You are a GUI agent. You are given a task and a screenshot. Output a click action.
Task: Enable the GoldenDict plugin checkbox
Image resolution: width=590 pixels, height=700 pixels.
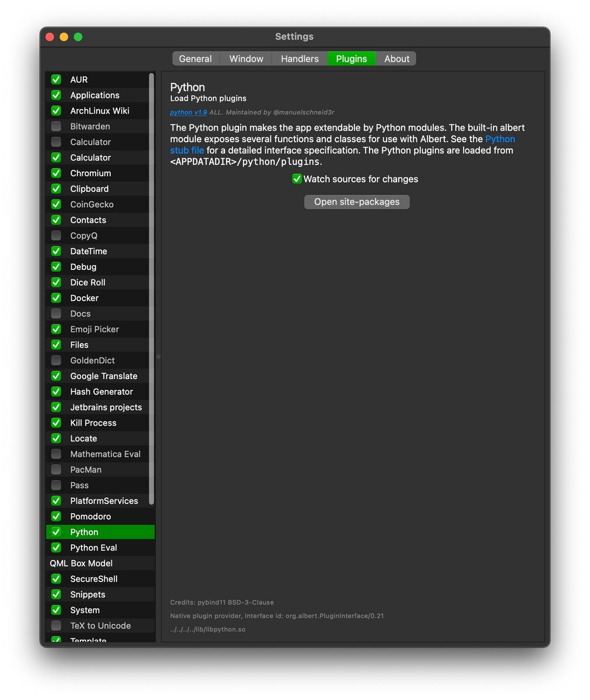(57, 360)
